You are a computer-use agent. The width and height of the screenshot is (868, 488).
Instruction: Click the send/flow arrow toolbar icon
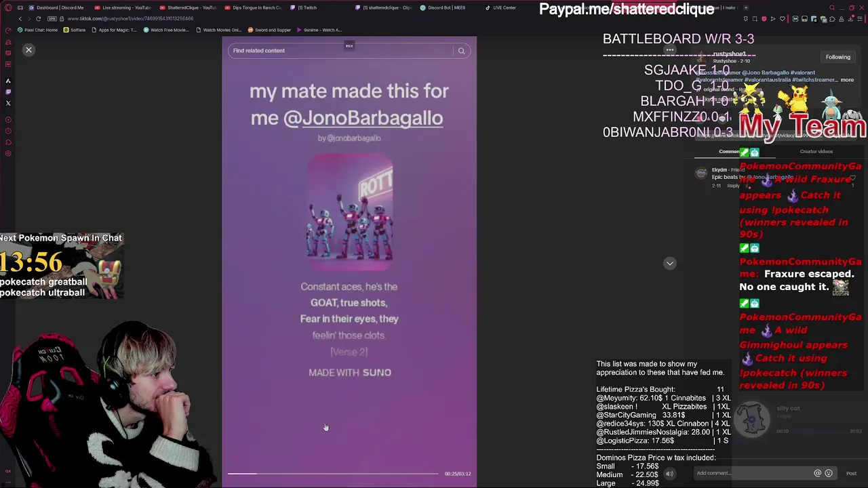[x=773, y=19]
